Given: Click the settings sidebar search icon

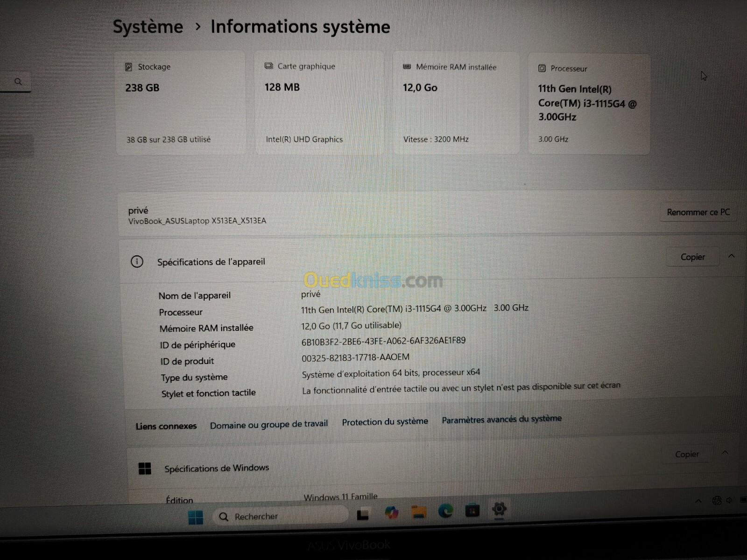Looking at the screenshot, I should [x=18, y=82].
